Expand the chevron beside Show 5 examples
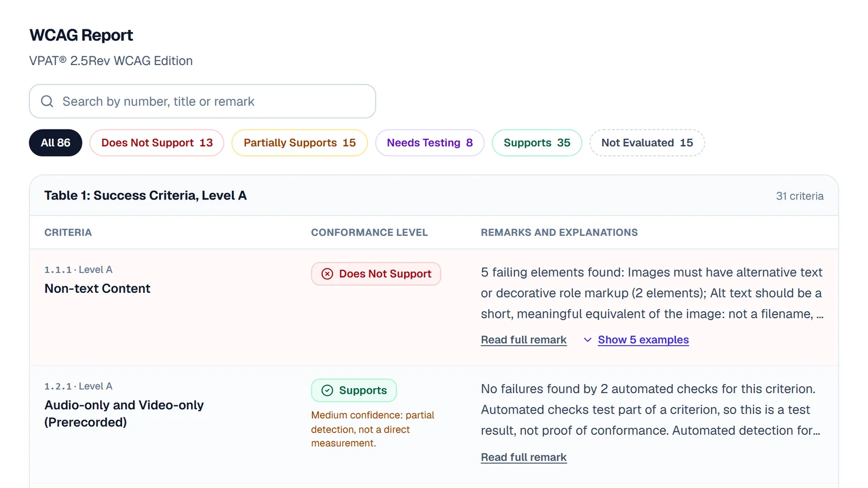 pyautogui.click(x=588, y=340)
